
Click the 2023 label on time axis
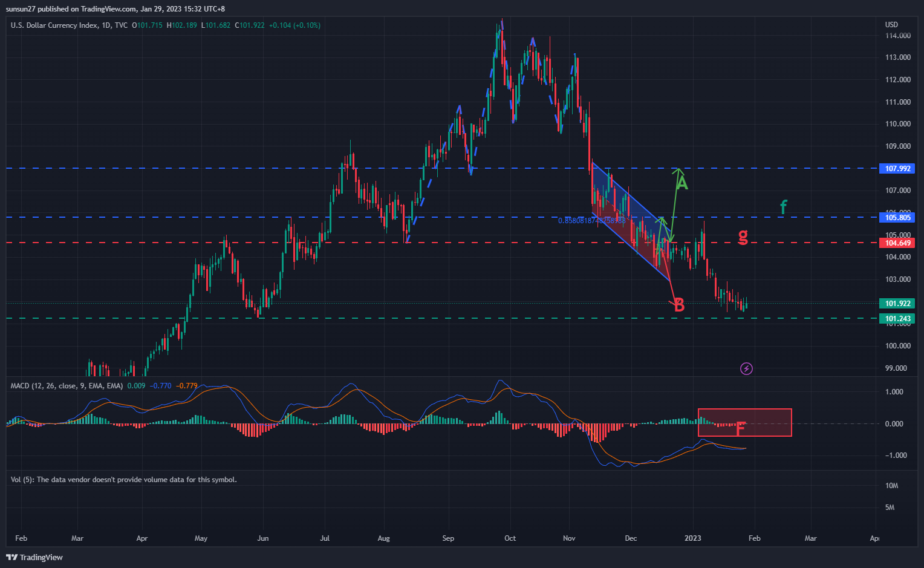tap(692, 538)
